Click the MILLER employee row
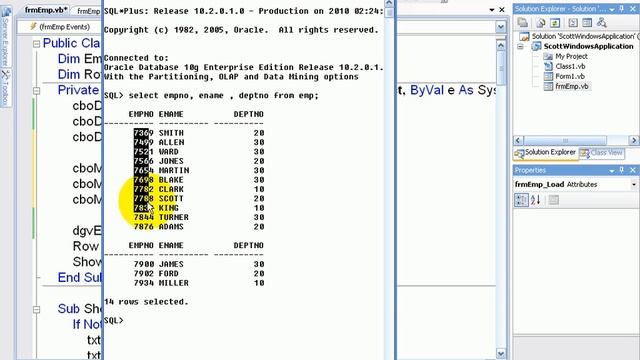This screenshot has height=360, width=640. 199,283
